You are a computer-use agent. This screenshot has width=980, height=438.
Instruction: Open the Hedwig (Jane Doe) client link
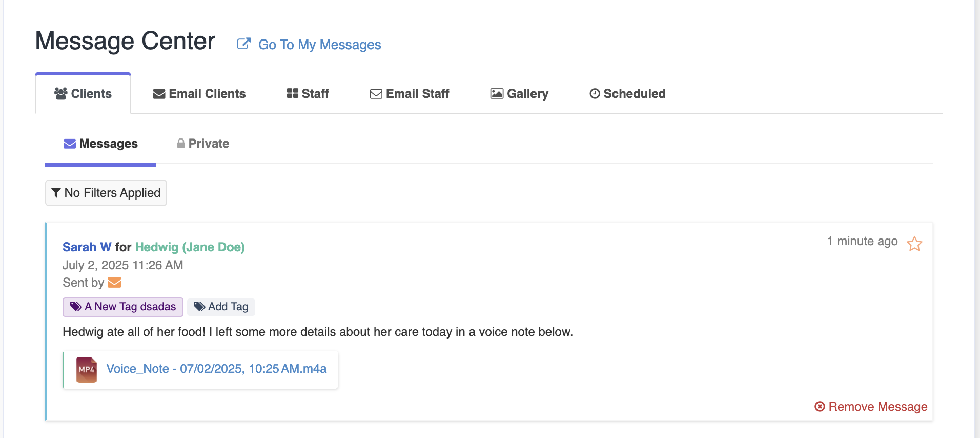(190, 247)
